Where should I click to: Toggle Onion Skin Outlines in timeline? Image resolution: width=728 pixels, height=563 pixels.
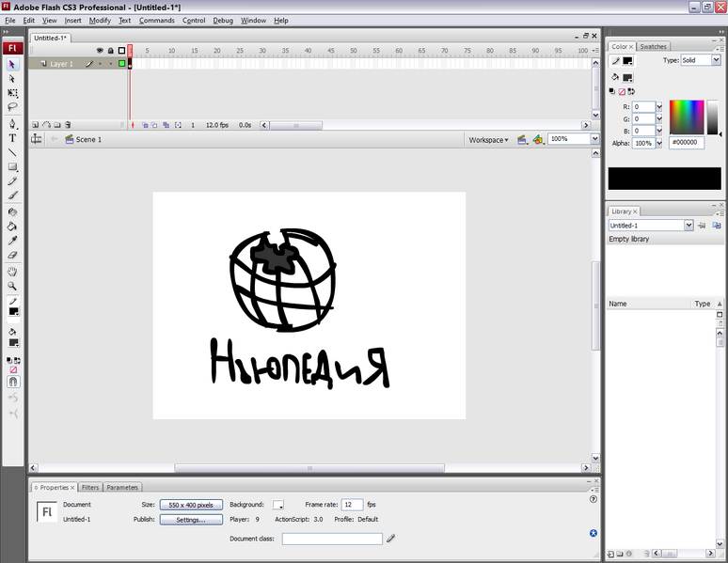[154, 125]
